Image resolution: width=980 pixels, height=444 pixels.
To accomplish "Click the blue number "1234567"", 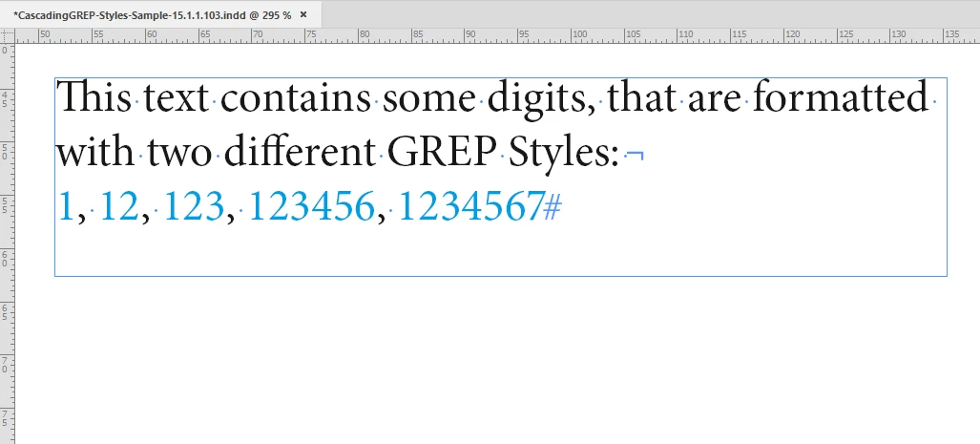I will click(470, 205).
